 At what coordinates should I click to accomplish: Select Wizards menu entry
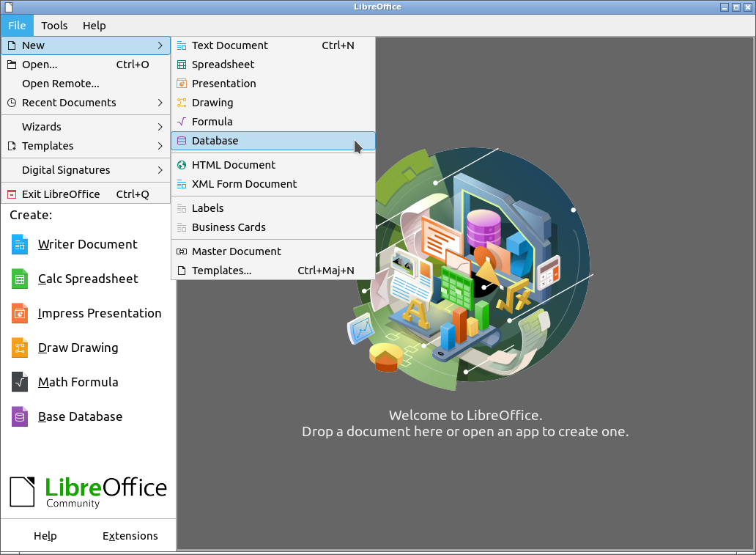pyautogui.click(x=86, y=127)
